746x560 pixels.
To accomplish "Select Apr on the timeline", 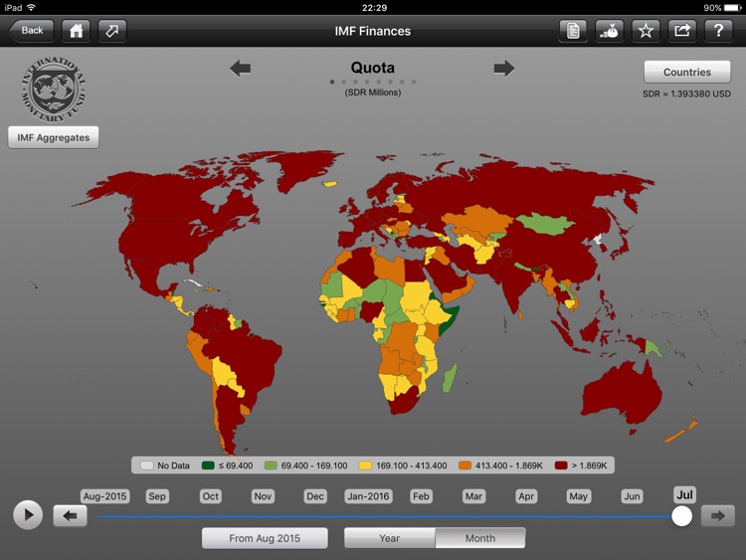I will [526, 496].
